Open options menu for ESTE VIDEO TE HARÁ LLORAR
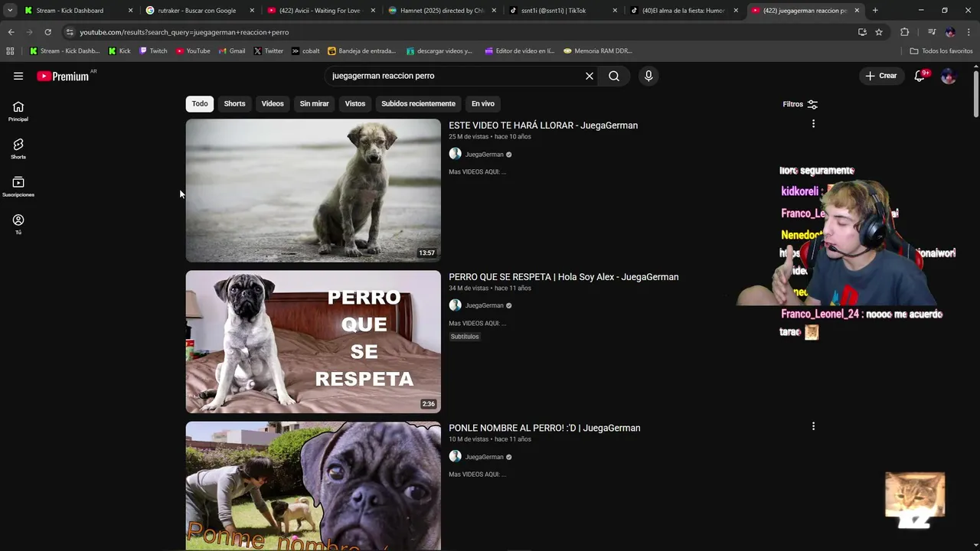980x551 pixels. [x=813, y=123]
